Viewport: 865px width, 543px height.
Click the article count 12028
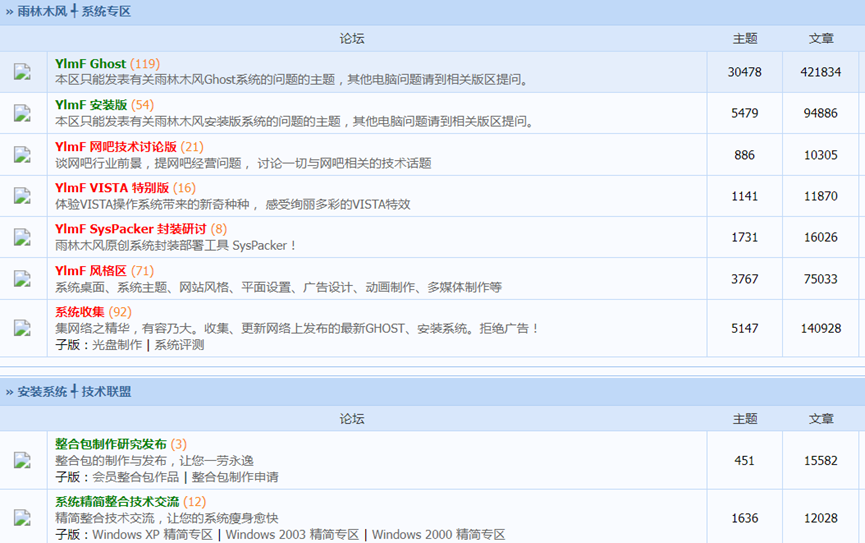(x=821, y=518)
